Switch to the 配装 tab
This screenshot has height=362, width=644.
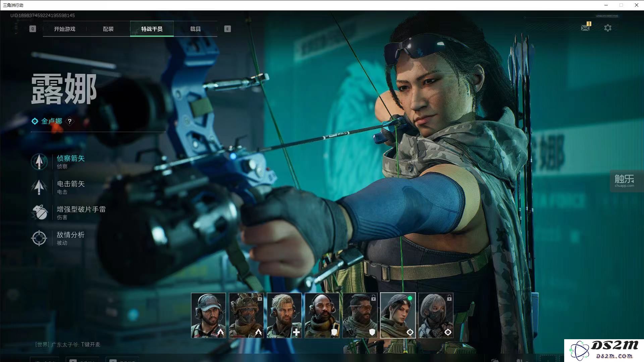tap(108, 29)
